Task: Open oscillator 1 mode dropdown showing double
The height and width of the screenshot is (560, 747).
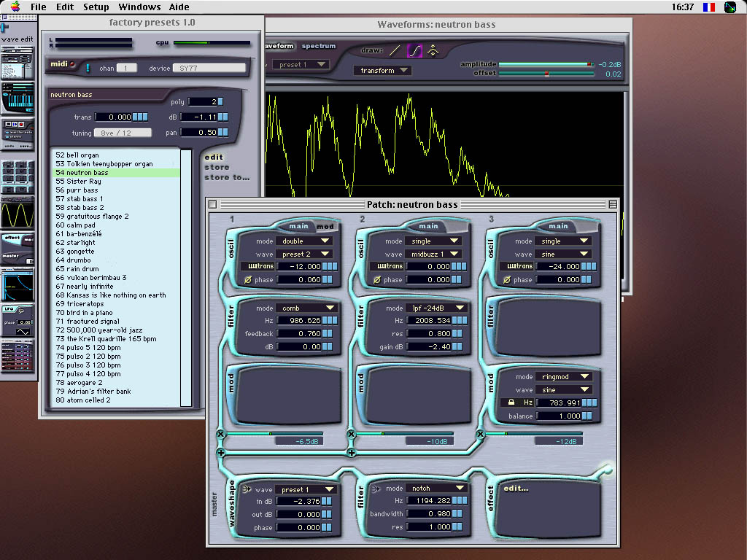Action: click(x=305, y=241)
